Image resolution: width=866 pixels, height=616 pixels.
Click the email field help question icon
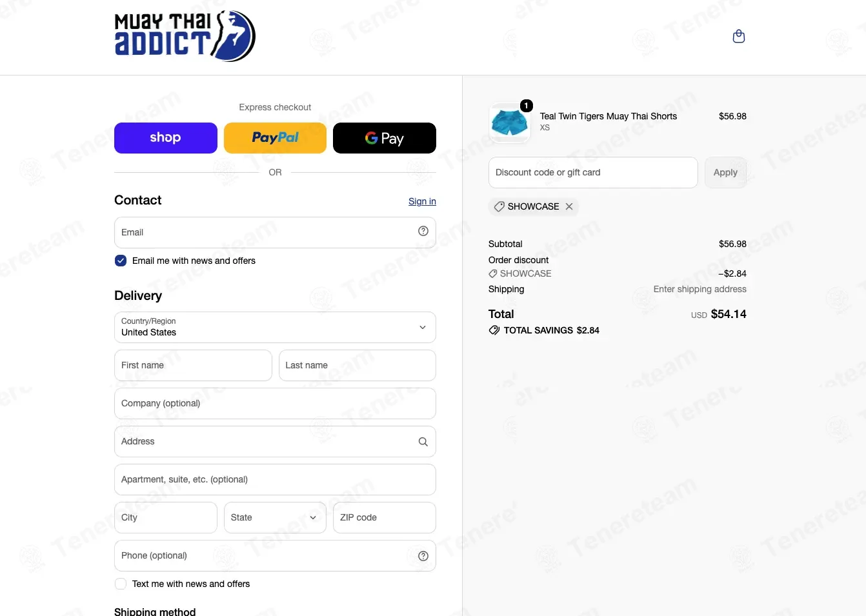click(423, 231)
